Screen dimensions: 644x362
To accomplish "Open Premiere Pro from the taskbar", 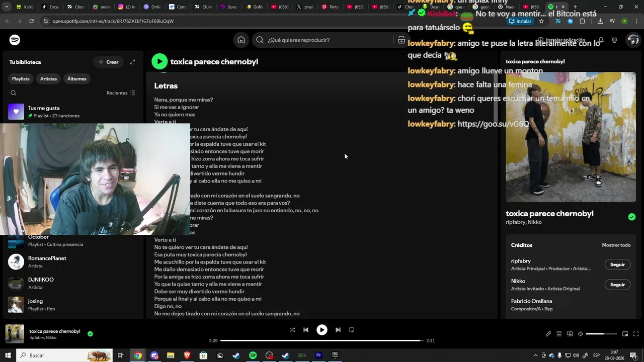I will click(318, 355).
